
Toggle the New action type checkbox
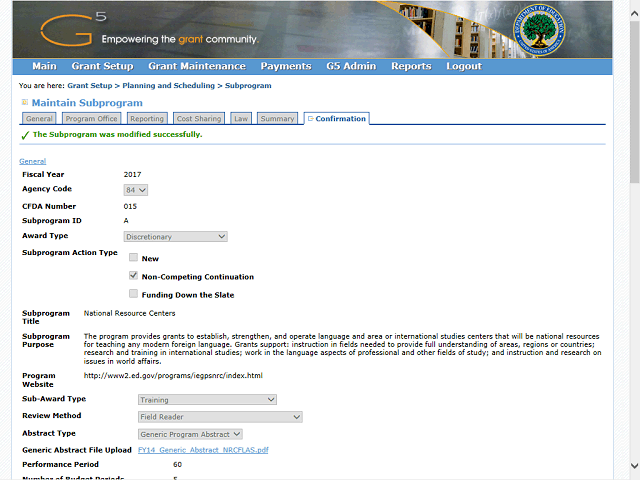[x=133, y=257]
